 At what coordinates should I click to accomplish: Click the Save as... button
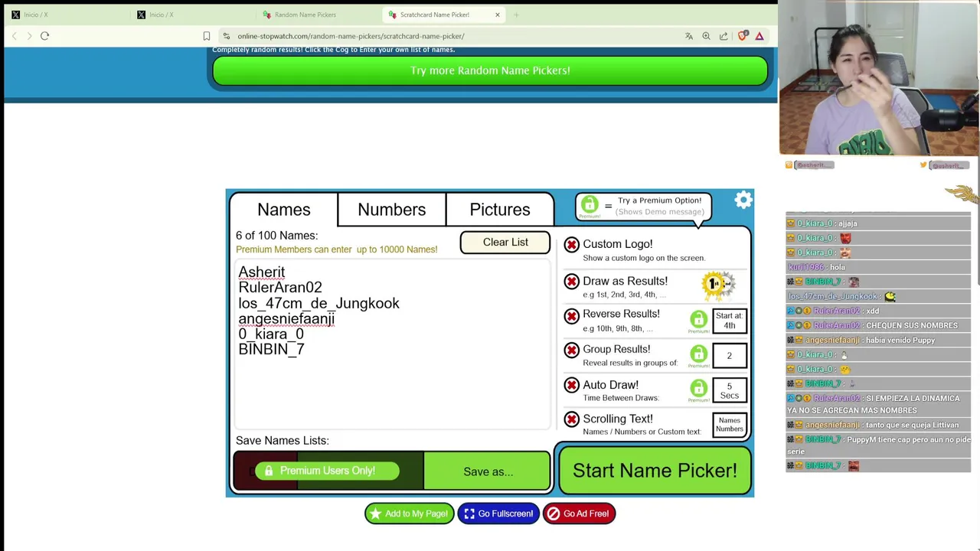click(488, 472)
